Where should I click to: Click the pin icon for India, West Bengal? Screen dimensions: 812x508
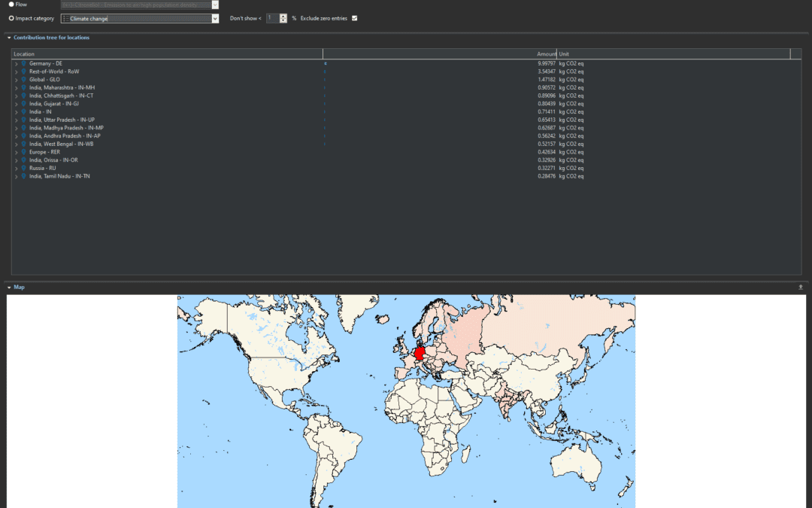[23, 144]
